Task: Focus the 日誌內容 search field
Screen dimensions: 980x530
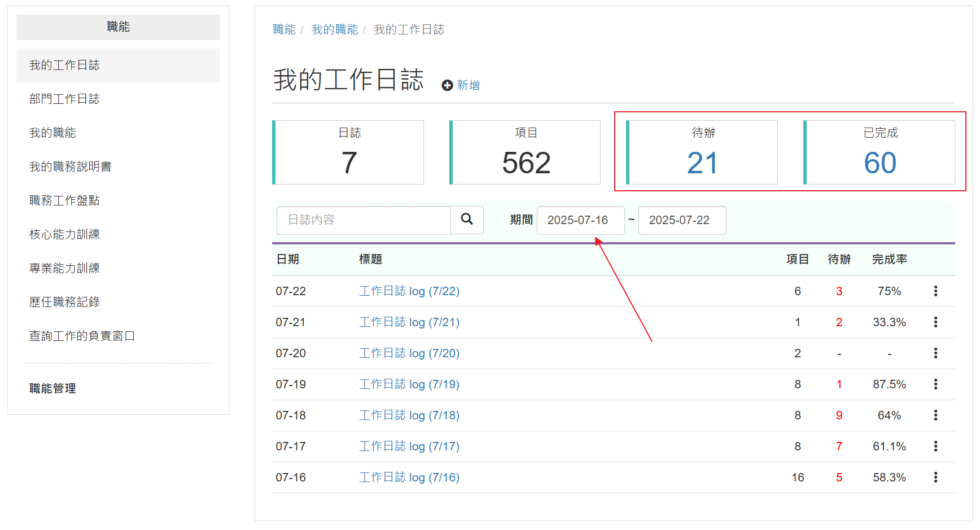Action: 364,220
